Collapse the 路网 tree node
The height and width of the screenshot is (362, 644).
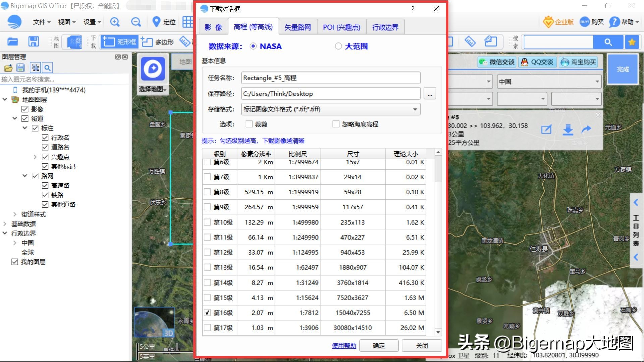click(25, 176)
